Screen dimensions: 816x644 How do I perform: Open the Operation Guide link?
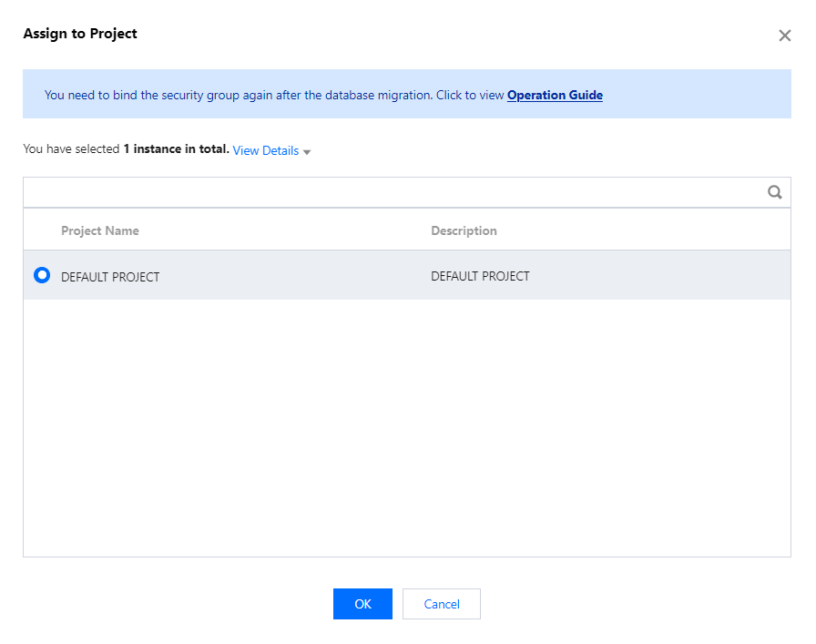pyautogui.click(x=555, y=95)
